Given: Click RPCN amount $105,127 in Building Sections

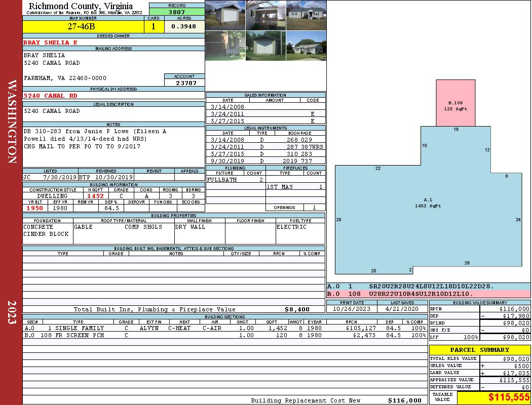Looking at the screenshot, I should [x=361, y=328].
